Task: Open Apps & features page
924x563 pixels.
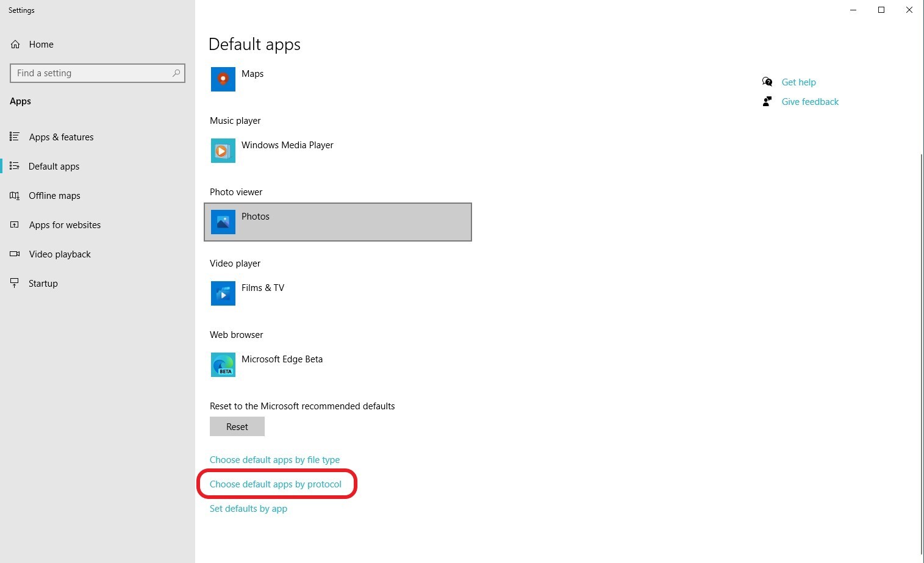Action: click(x=98, y=137)
